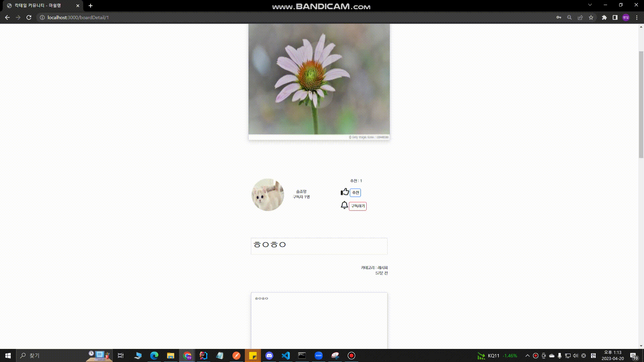Bookmark this page with the star
The height and width of the screenshot is (362, 644).
[591, 17]
